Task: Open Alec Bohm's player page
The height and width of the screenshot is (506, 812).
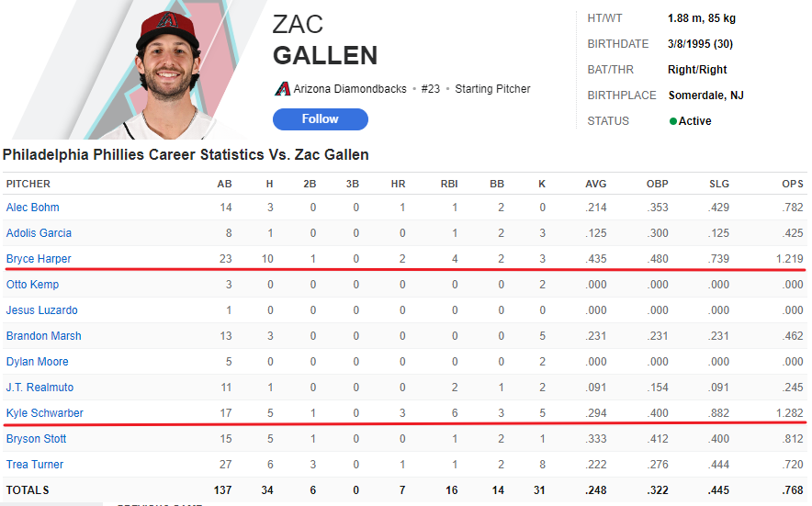Action: [32, 208]
